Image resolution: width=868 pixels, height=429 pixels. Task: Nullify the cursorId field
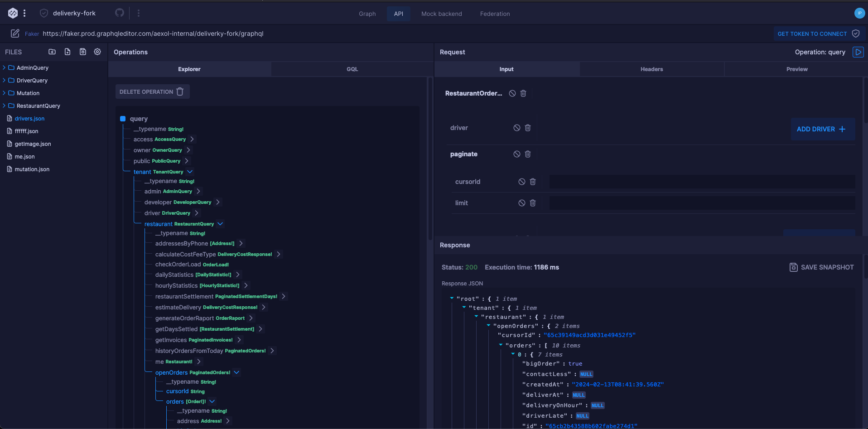click(522, 182)
